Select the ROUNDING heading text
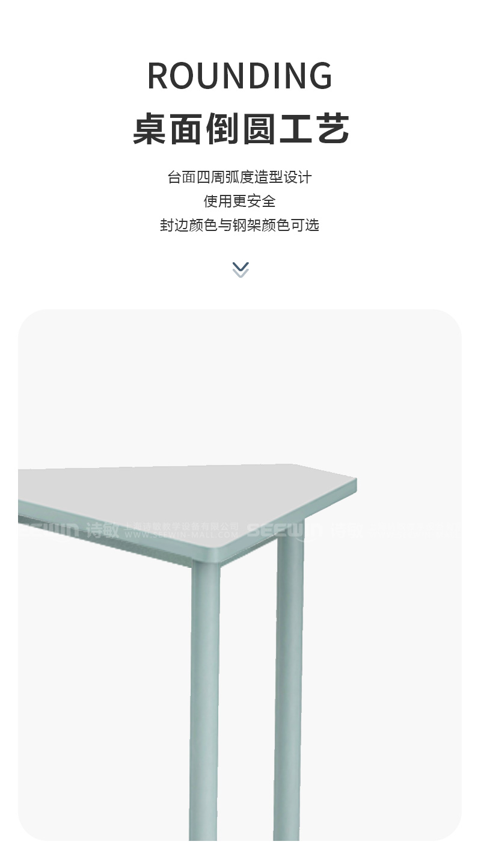The image size is (481, 868). pos(240,76)
